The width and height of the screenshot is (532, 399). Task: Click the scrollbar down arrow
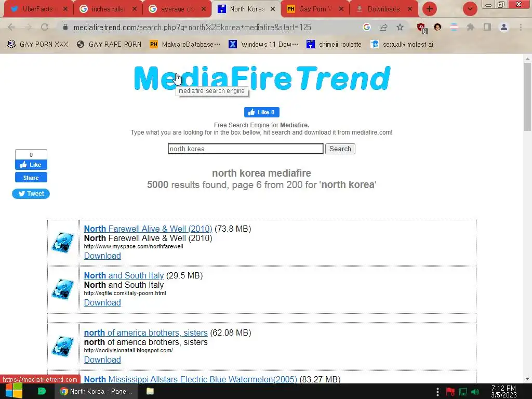pos(527,379)
